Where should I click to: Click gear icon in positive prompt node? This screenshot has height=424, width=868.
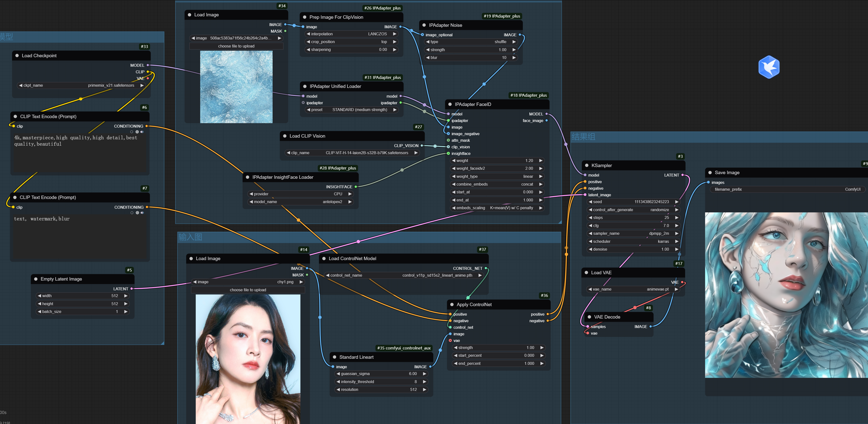pyautogui.click(x=137, y=132)
